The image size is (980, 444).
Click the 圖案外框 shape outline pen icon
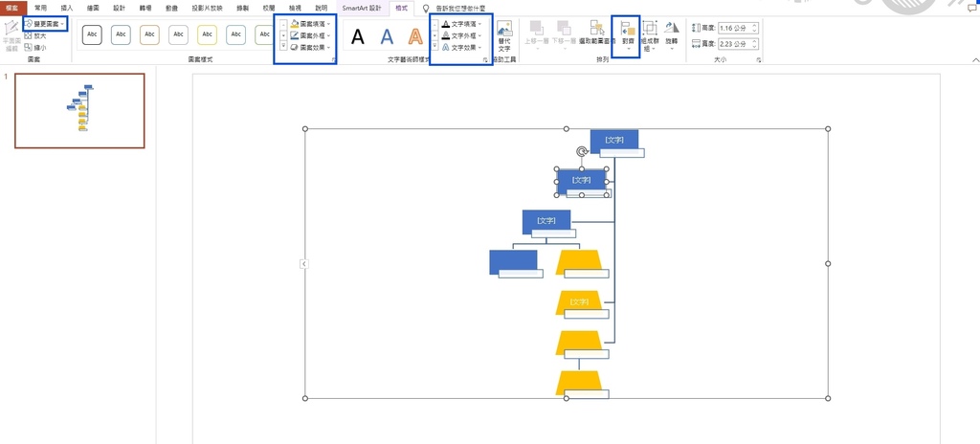tap(295, 35)
